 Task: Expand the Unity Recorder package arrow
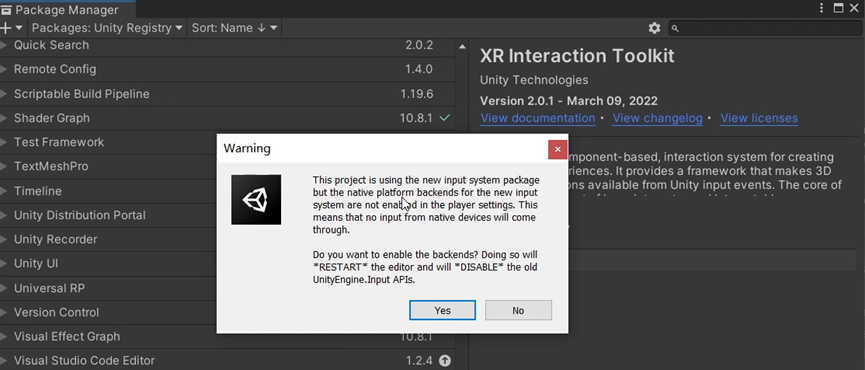pos(3,239)
